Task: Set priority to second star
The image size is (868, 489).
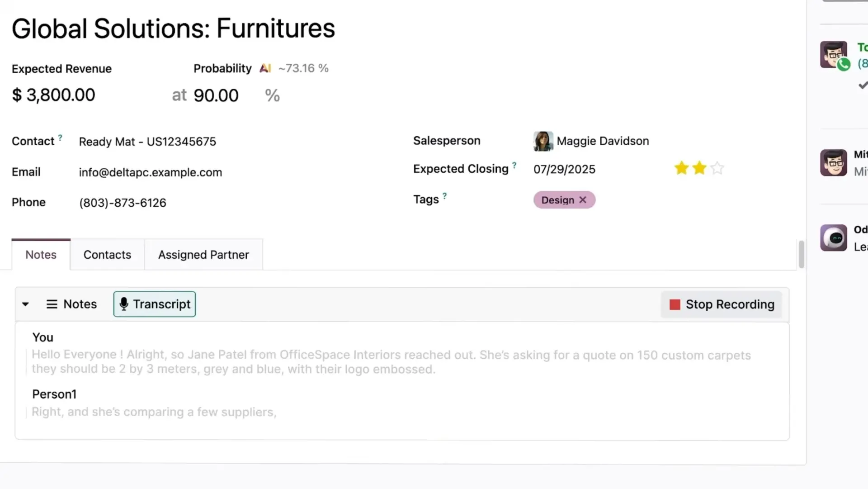Action: (699, 168)
